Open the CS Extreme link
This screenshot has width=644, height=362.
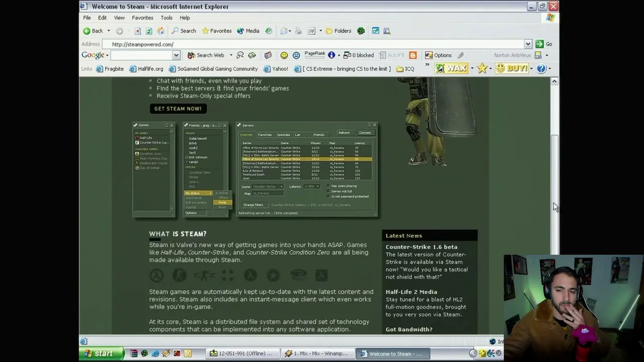(342, 69)
